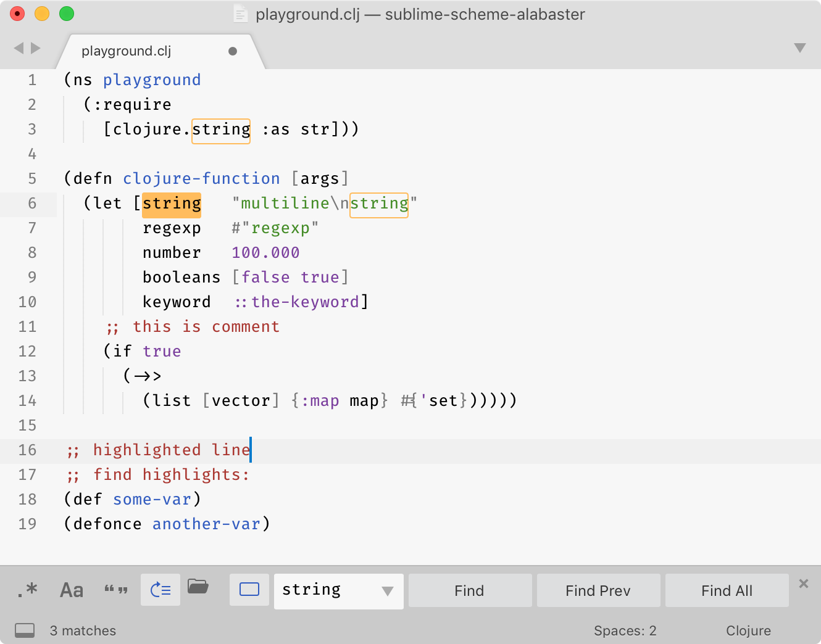Toggle whole word matching
821x644 pixels.
pyautogui.click(x=115, y=589)
